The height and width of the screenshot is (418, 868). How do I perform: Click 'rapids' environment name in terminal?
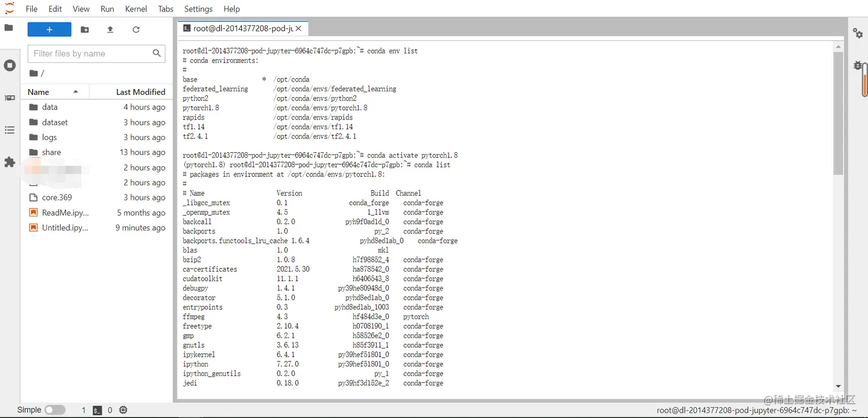pyautogui.click(x=193, y=117)
